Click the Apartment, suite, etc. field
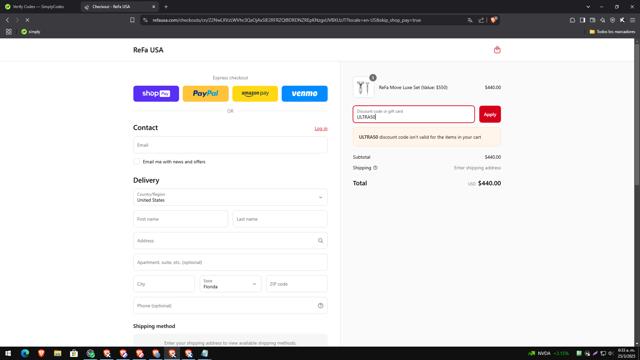Viewport: 640px width, 360px height. 230,262
